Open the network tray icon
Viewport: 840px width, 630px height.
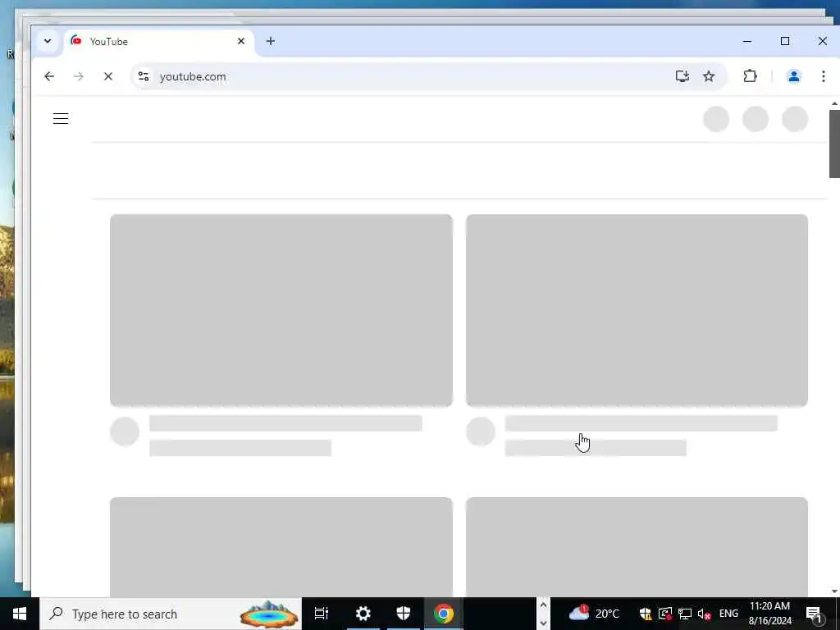[x=685, y=614]
